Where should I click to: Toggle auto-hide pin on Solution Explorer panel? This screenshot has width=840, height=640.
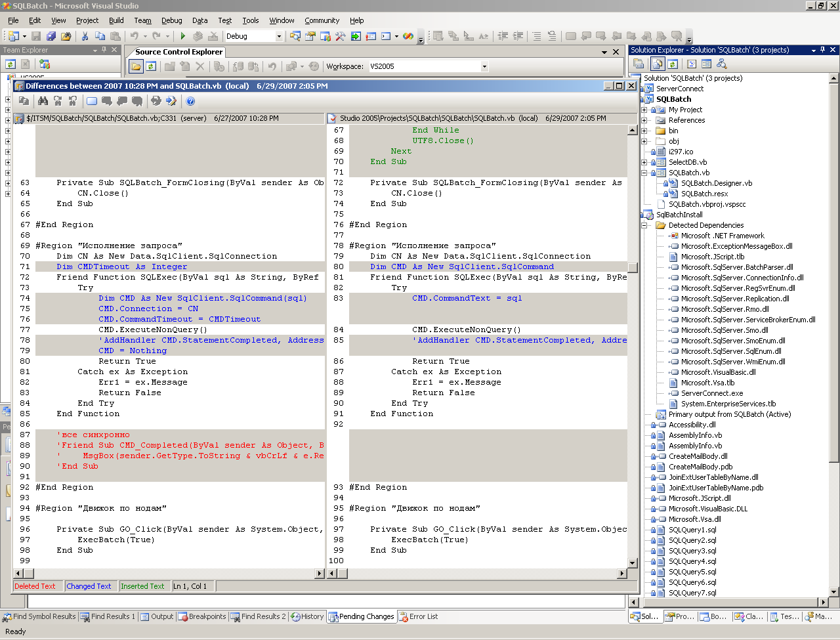(823, 50)
